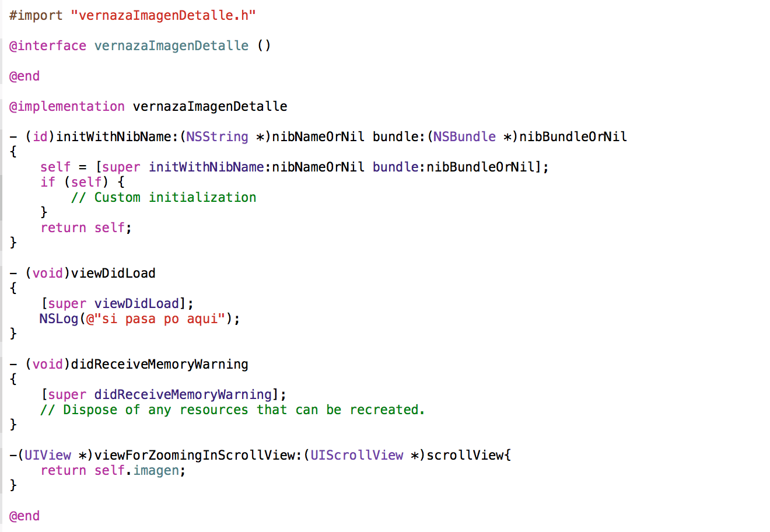770x532 pixels.
Task: Click the 'if (self) {' statement
Action: click(x=82, y=182)
